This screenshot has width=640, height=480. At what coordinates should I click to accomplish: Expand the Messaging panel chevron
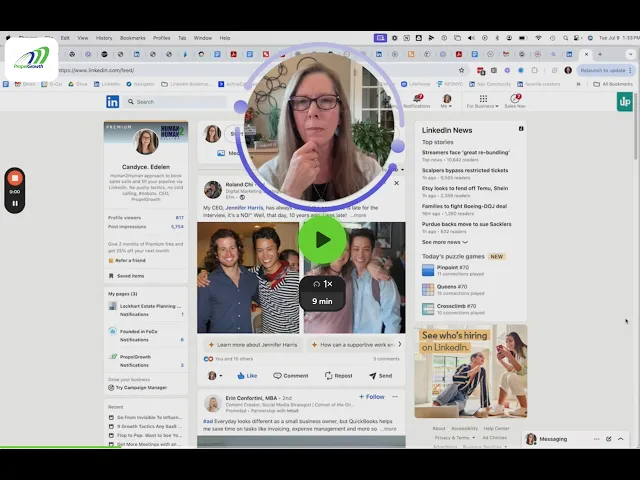(x=621, y=439)
